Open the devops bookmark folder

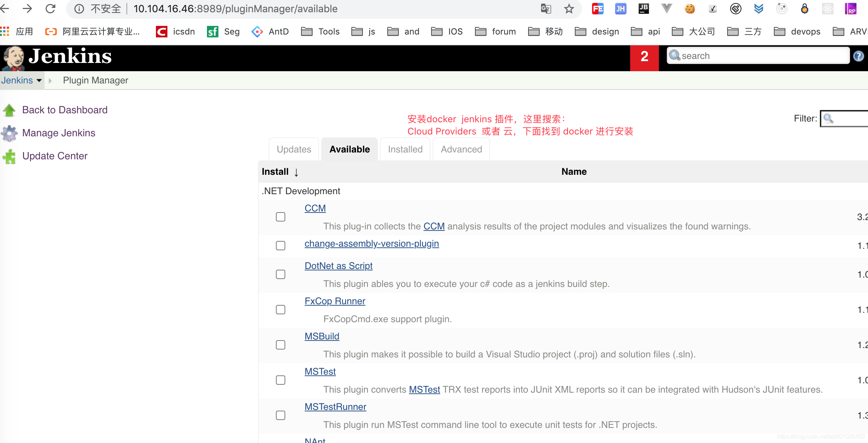click(x=797, y=32)
